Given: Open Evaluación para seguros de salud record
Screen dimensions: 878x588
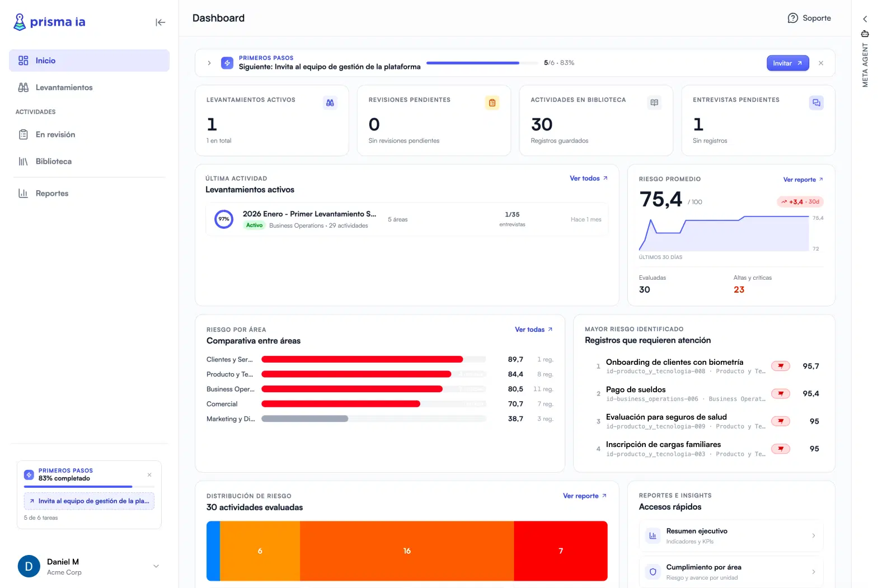Looking at the screenshot, I should coord(704,421).
